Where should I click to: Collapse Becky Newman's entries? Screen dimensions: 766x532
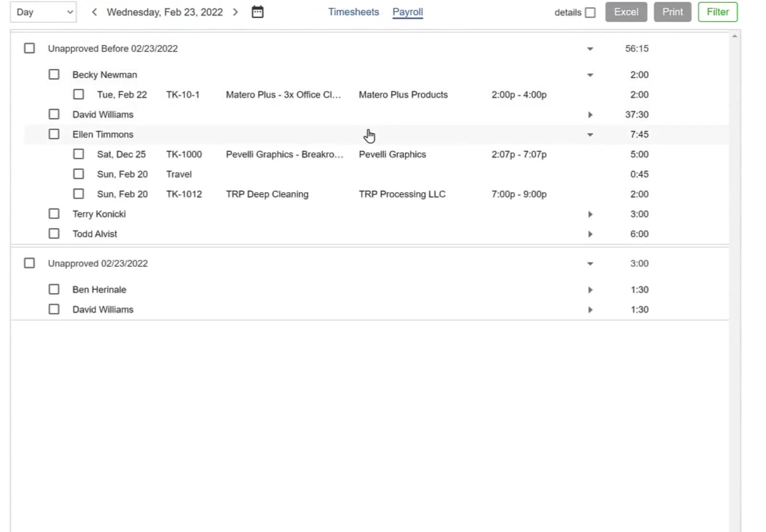pos(590,75)
